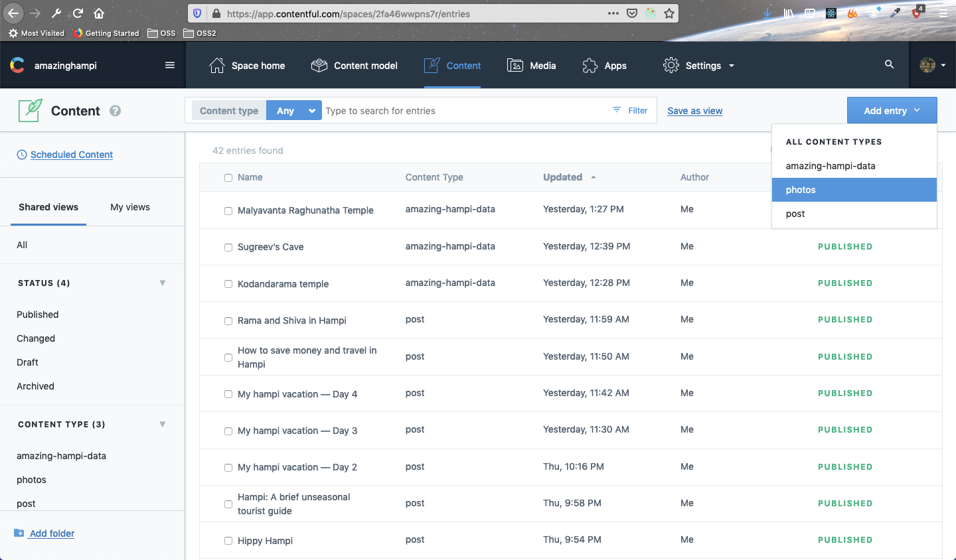Collapse the STATUS (4) section arrow
This screenshot has width=956, height=560.
tap(163, 283)
